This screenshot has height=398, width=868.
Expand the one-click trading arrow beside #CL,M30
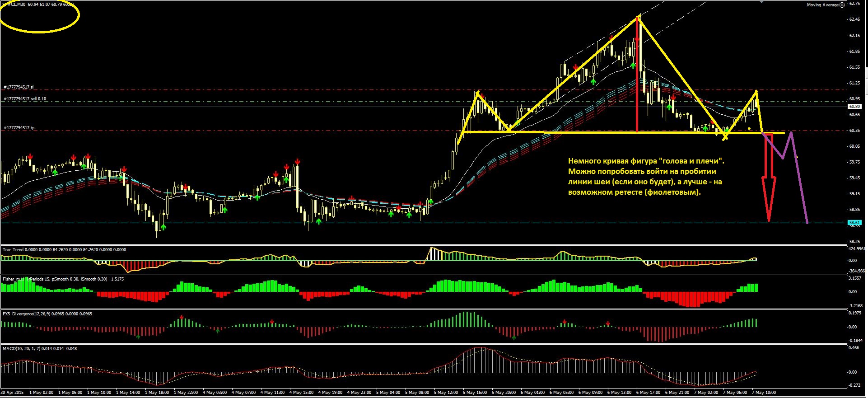[x=5, y=4]
